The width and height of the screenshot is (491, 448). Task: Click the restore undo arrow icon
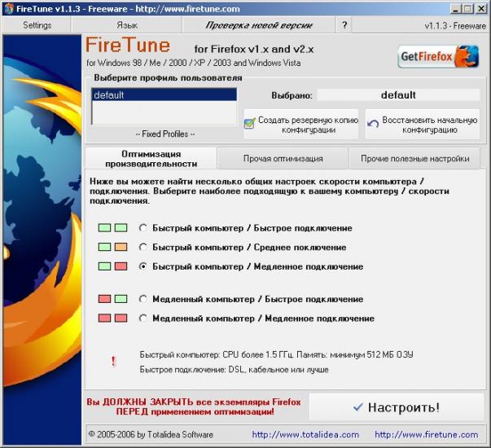[373, 124]
